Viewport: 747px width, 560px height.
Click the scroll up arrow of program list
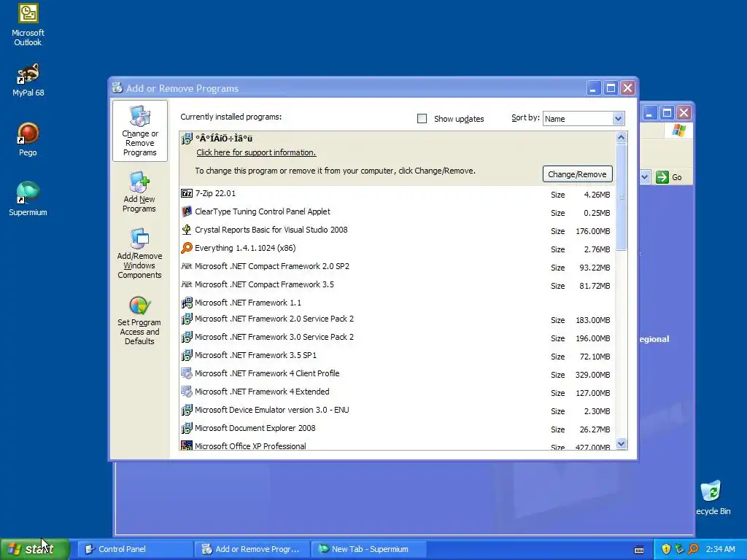[621, 138]
